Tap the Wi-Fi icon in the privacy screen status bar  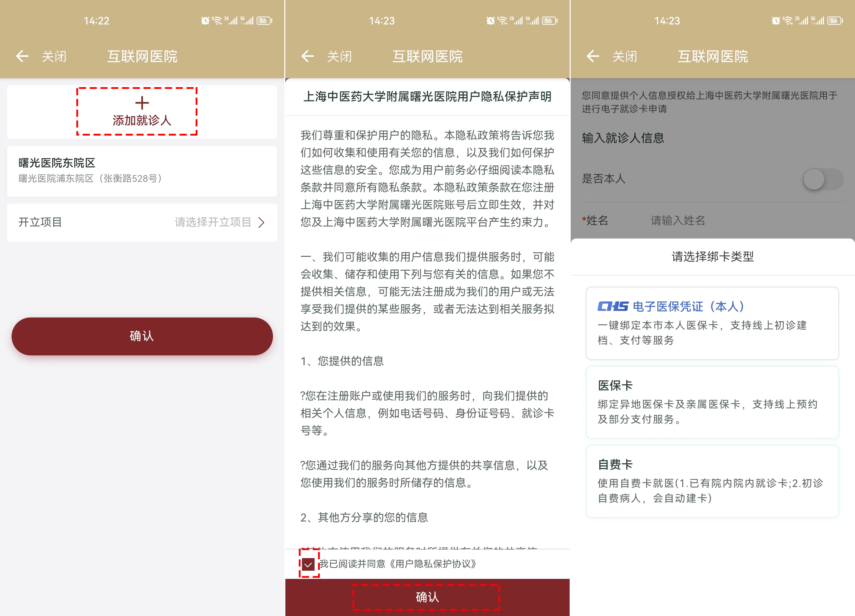(503, 21)
